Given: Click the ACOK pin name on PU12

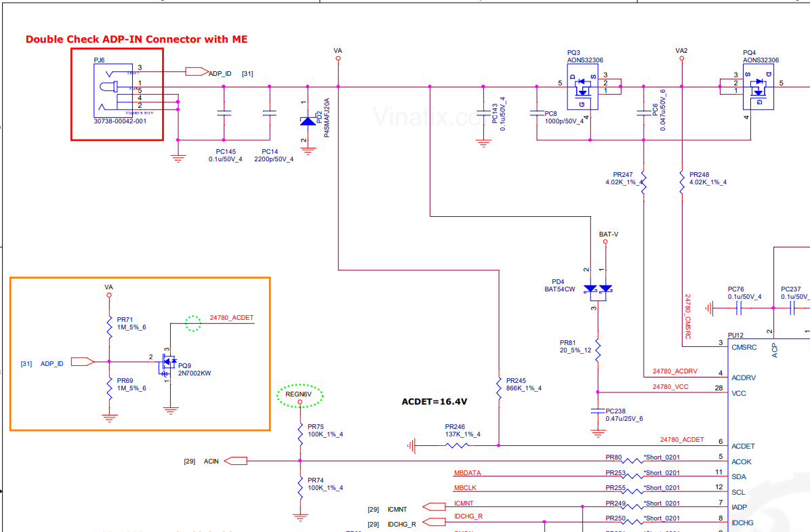Looking at the screenshot, I should pos(742,462).
